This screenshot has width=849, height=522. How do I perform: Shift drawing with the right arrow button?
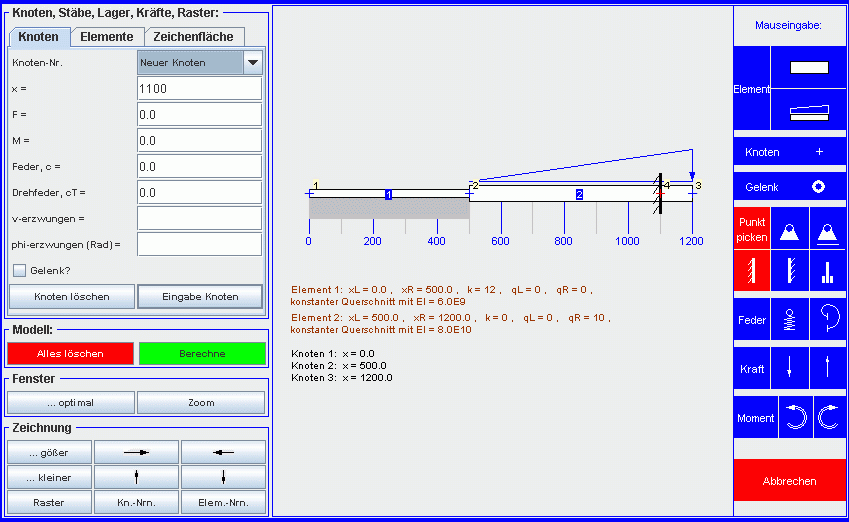(x=136, y=452)
